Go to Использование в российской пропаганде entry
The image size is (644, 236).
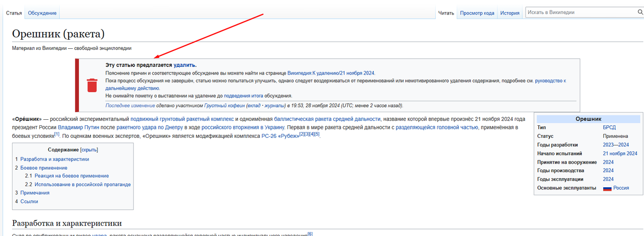pos(83,185)
